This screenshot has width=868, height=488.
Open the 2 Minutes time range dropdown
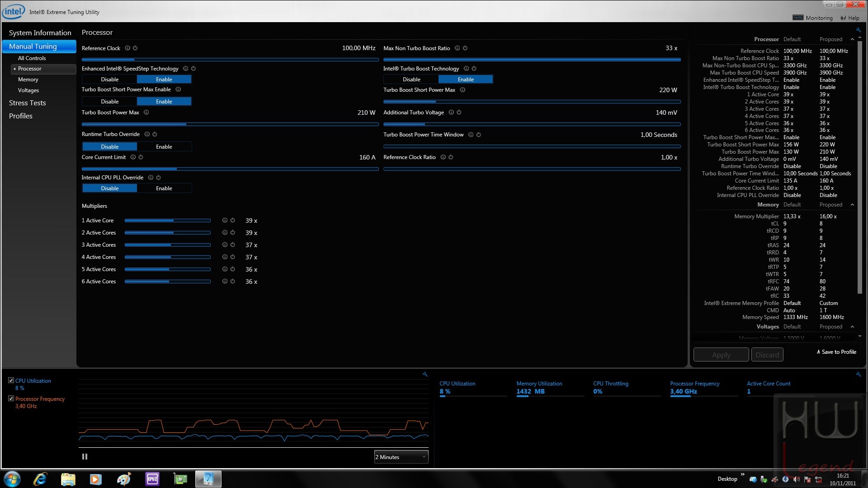tap(401, 457)
